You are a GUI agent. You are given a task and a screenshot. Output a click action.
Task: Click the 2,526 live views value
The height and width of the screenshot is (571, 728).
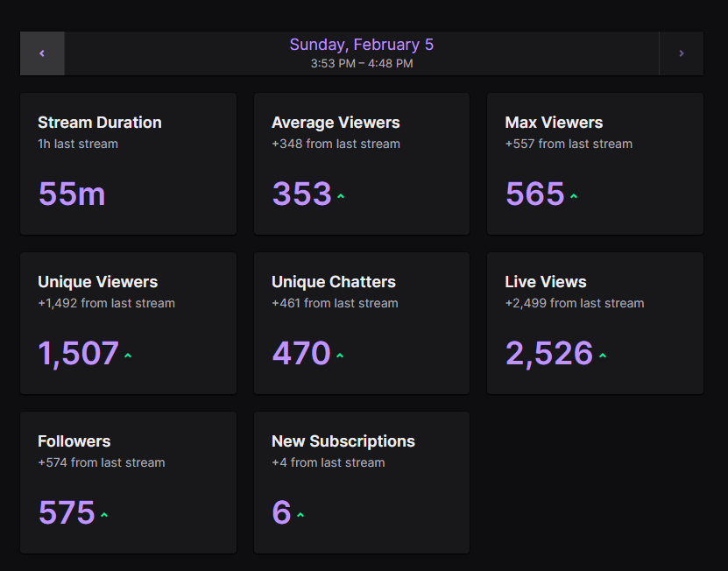549,353
